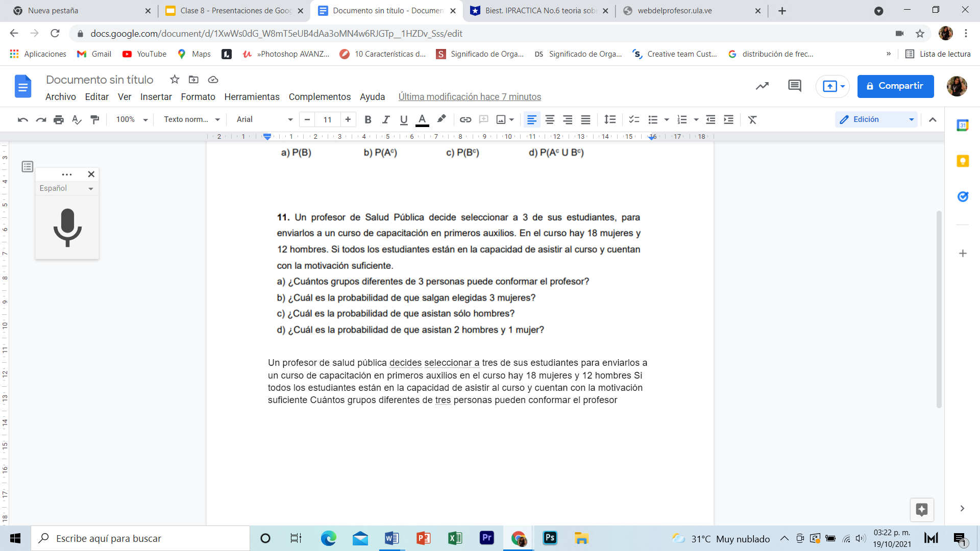This screenshot has width=980, height=551.
Task: Expand numbered list options arrow
Action: pyautogui.click(x=696, y=119)
